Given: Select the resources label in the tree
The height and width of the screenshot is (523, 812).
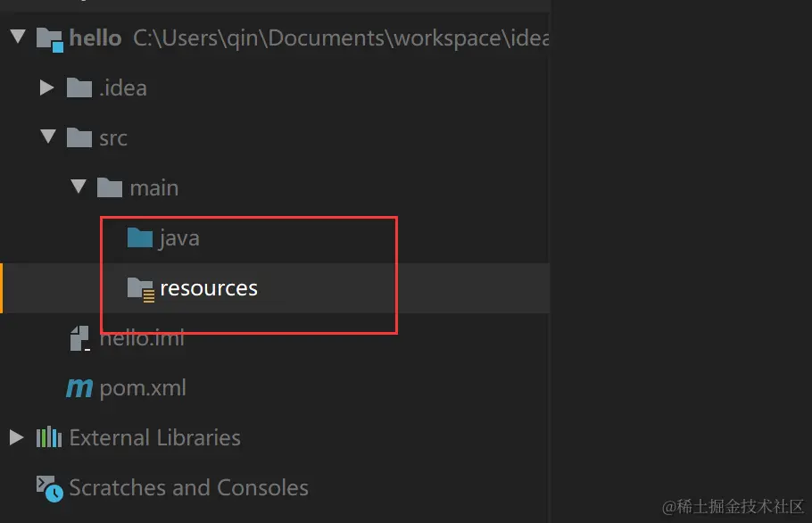Looking at the screenshot, I should tap(209, 288).
